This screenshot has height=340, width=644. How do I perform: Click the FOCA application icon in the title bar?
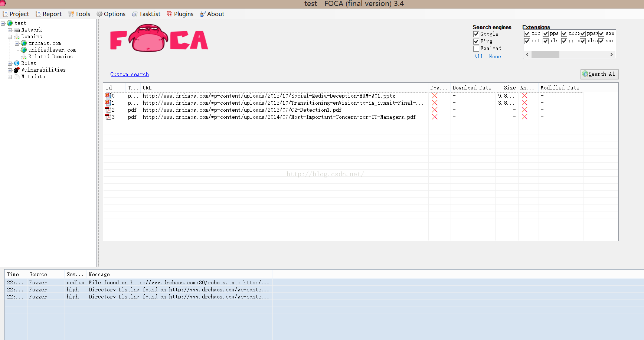pyautogui.click(x=3, y=3)
